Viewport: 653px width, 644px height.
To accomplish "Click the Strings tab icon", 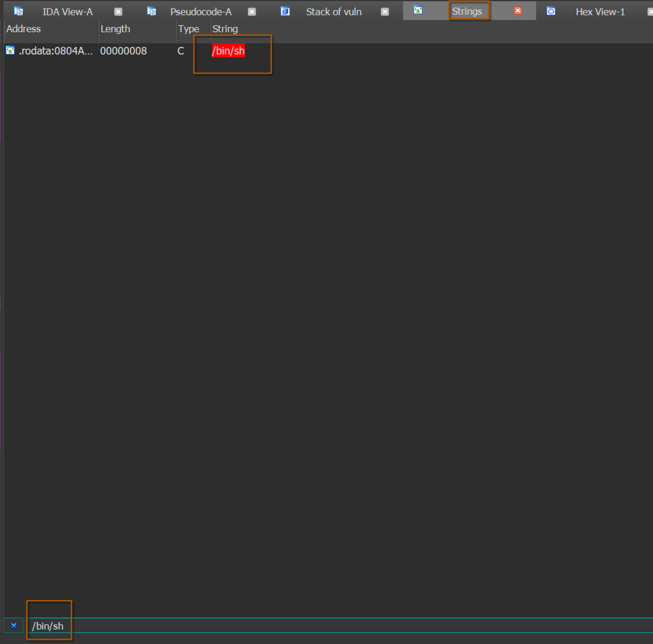I will pos(417,11).
